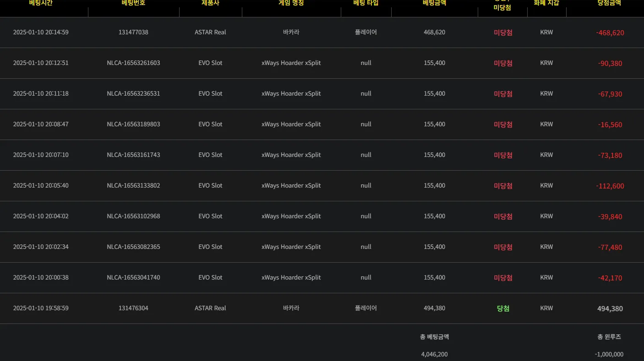
Task: Select bet time 2025-01-10 20:07:10
Action: 41,155
